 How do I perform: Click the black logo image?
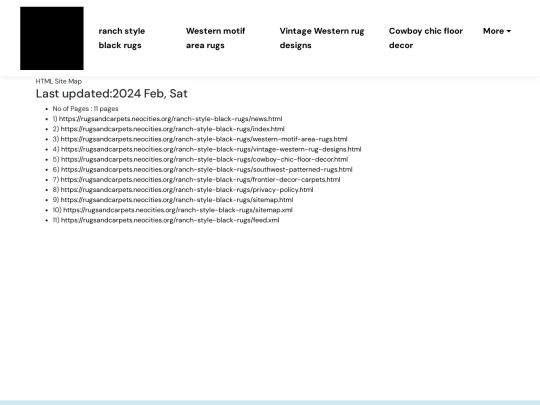click(x=52, y=38)
